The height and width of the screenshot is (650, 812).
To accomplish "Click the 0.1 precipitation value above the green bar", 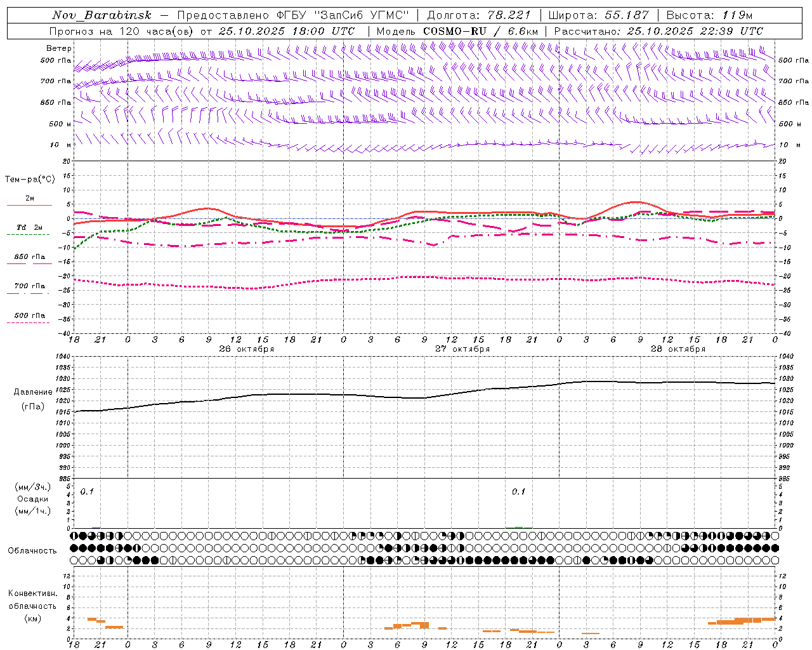I will coord(518,491).
